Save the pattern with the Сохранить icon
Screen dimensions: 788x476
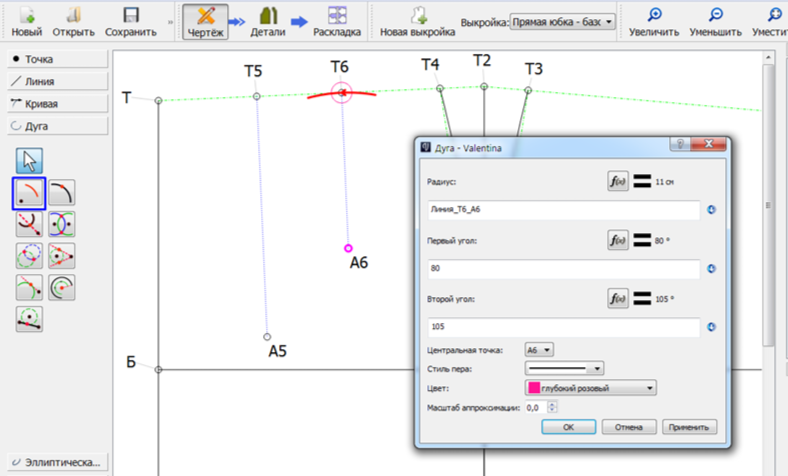pos(131,22)
